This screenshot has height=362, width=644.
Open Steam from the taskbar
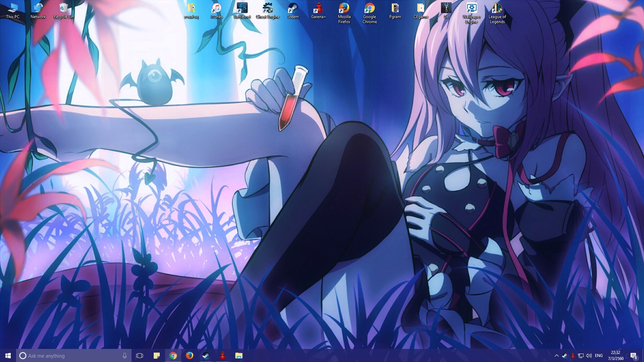(x=206, y=356)
